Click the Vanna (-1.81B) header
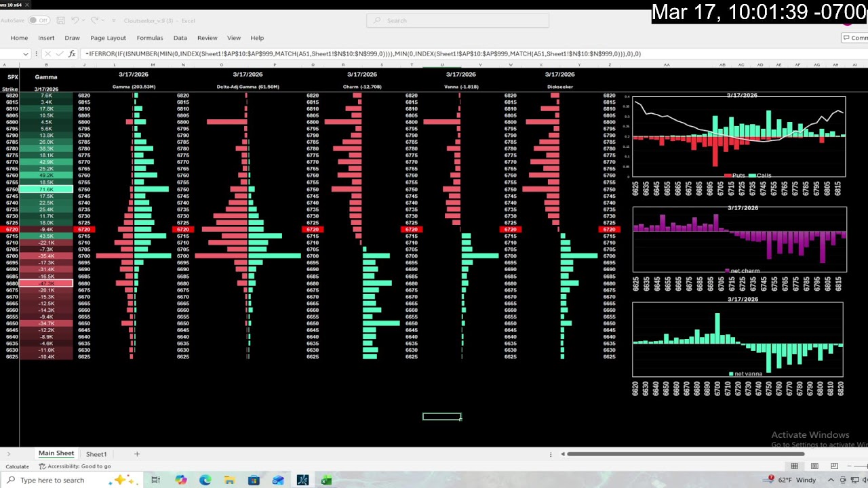The image size is (868, 488). pos(461,87)
